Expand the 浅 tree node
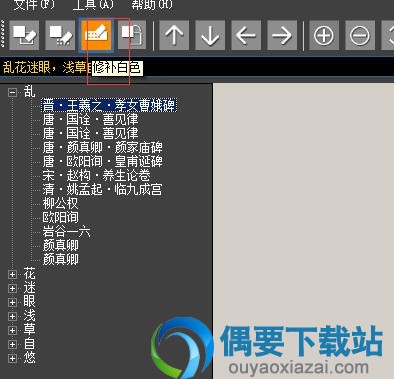This screenshot has height=379, width=394. click(13, 316)
